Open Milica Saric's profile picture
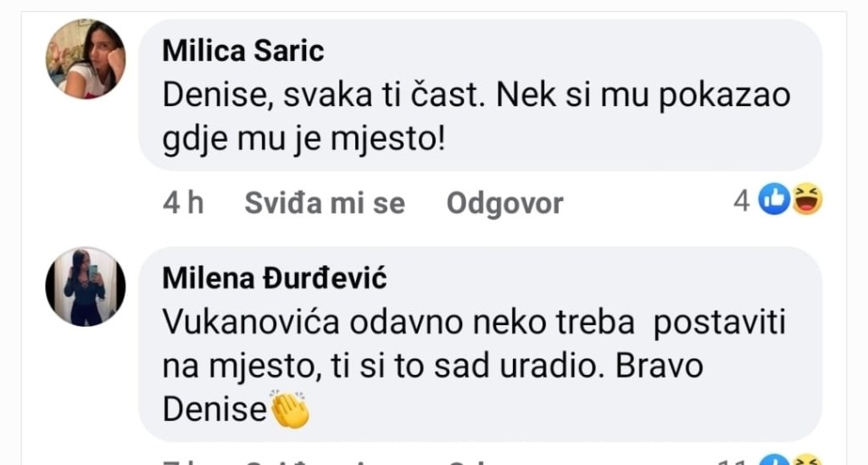868x465 pixels. point(85,59)
